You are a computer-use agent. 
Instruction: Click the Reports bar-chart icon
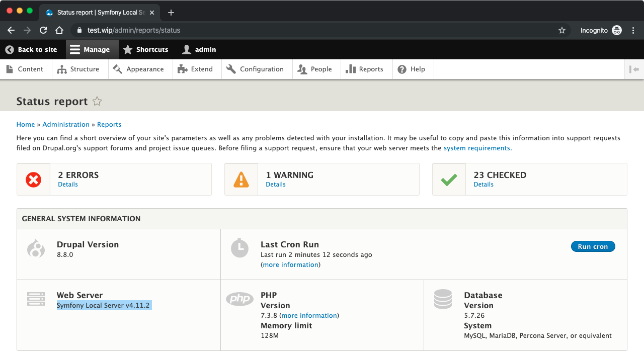(x=351, y=69)
